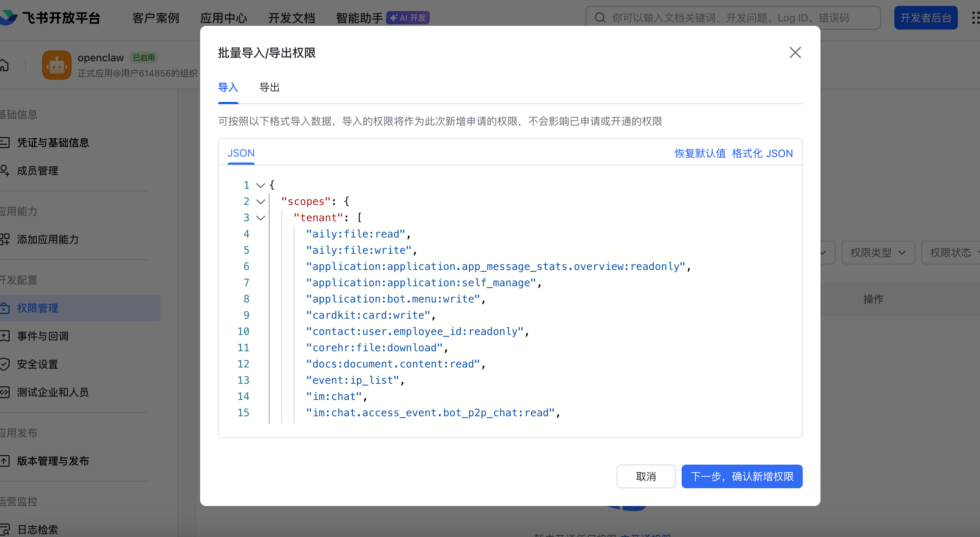Open 权限管理 sidebar item
This screenshot has height=537, width=980.
(38, 308)
